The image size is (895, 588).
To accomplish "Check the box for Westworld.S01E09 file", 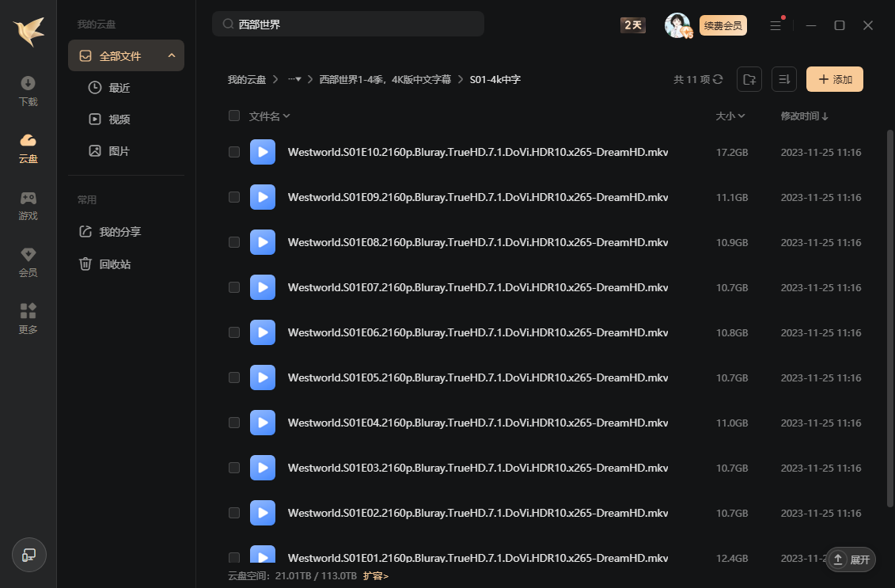I will click(x=234, y=197).
